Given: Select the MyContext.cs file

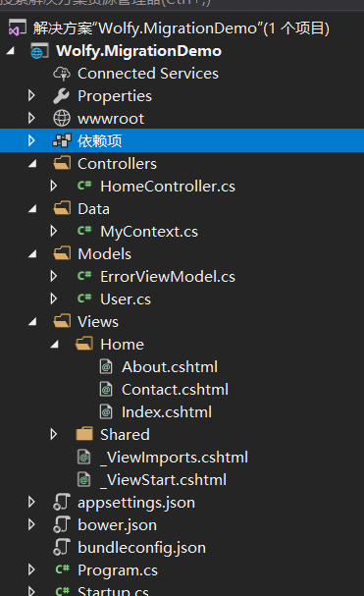Looking at the screenshot, I should click(149, 231).
